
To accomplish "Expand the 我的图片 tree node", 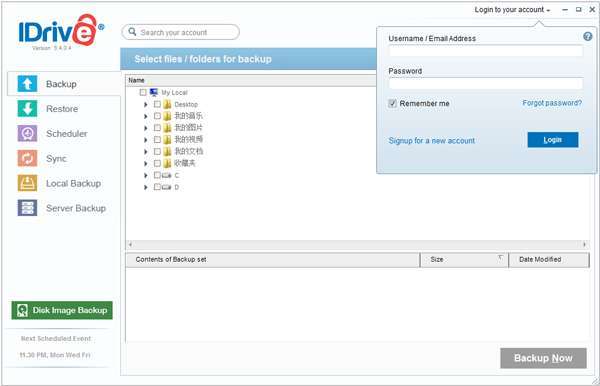I will coord(145,128).
